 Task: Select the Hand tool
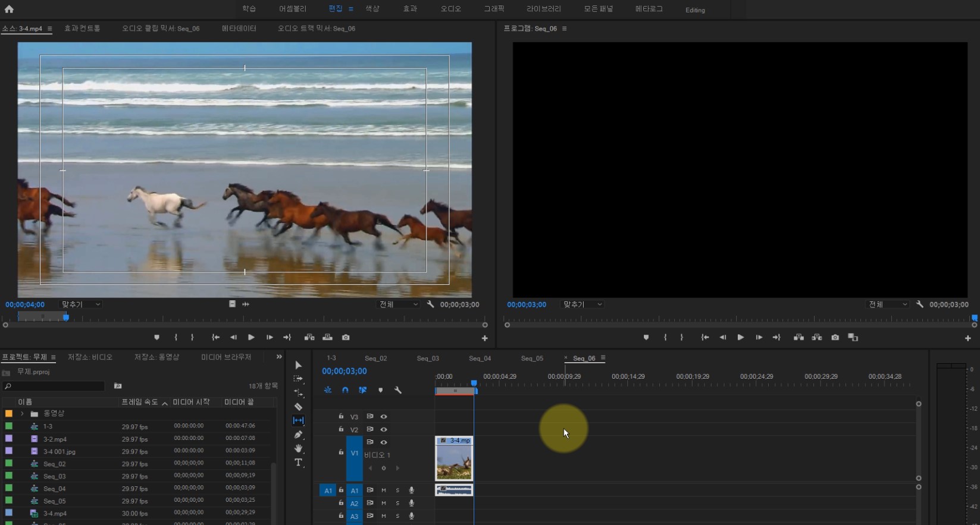tap(298, 448)
